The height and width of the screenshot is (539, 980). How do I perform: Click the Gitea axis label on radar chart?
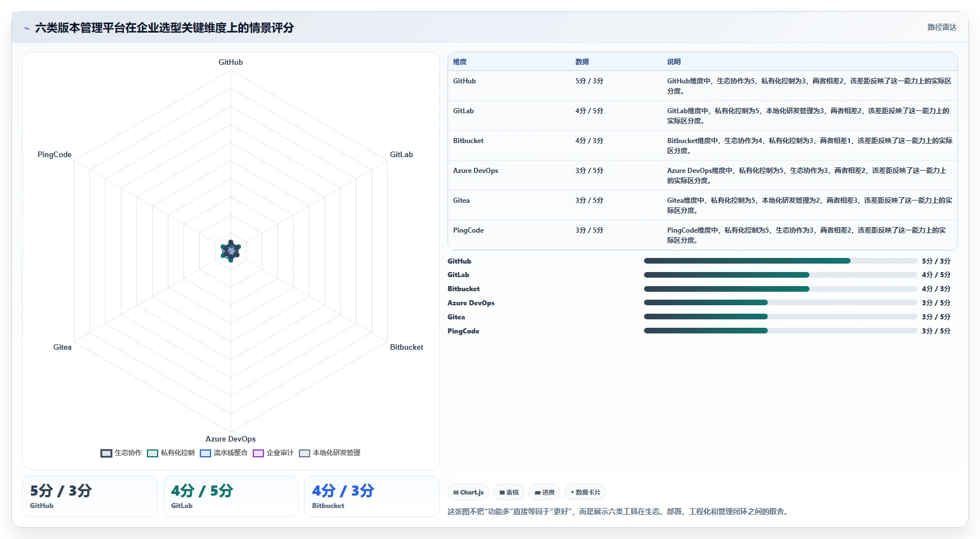coord(62,347)
